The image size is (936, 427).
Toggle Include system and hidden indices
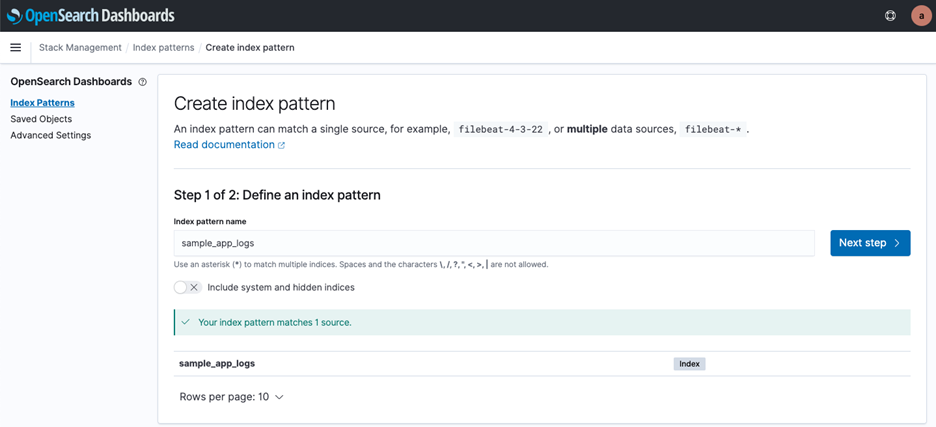pos(187,287)
